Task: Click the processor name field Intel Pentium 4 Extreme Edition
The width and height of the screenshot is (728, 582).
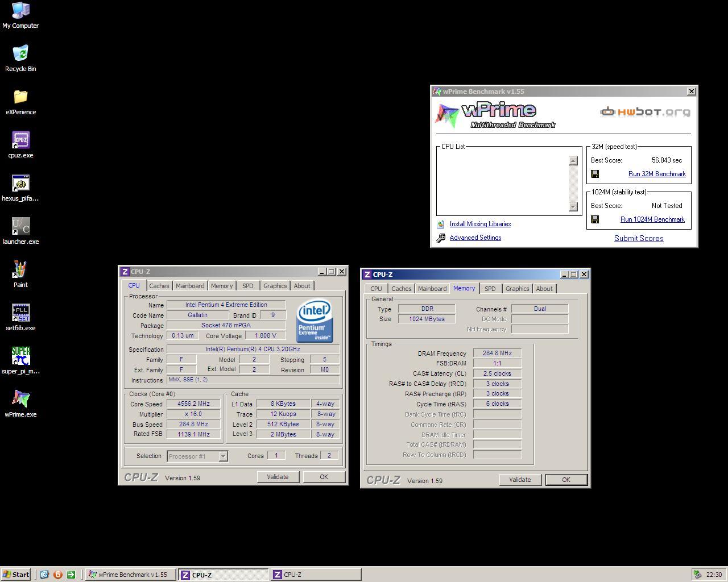Action: point(226,305)
